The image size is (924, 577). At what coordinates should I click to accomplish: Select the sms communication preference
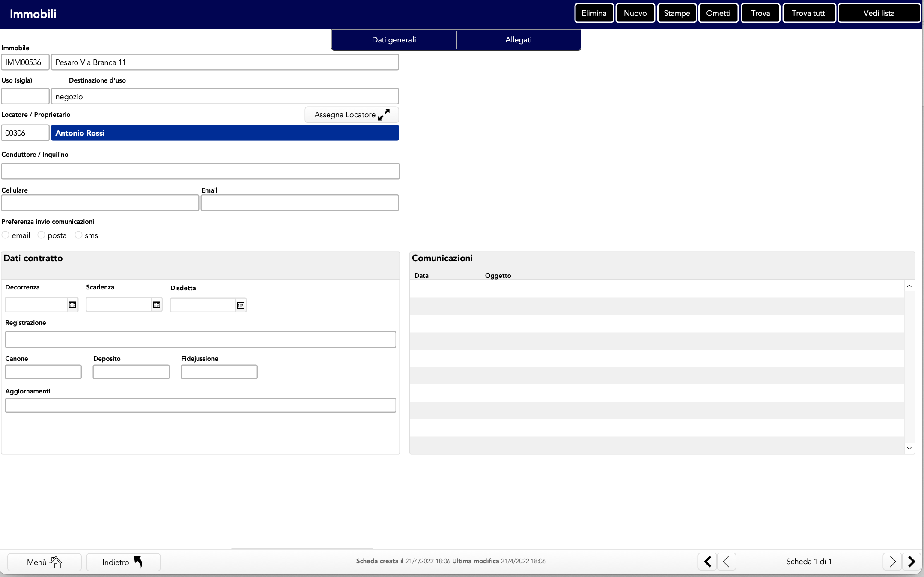pos(78,235)
